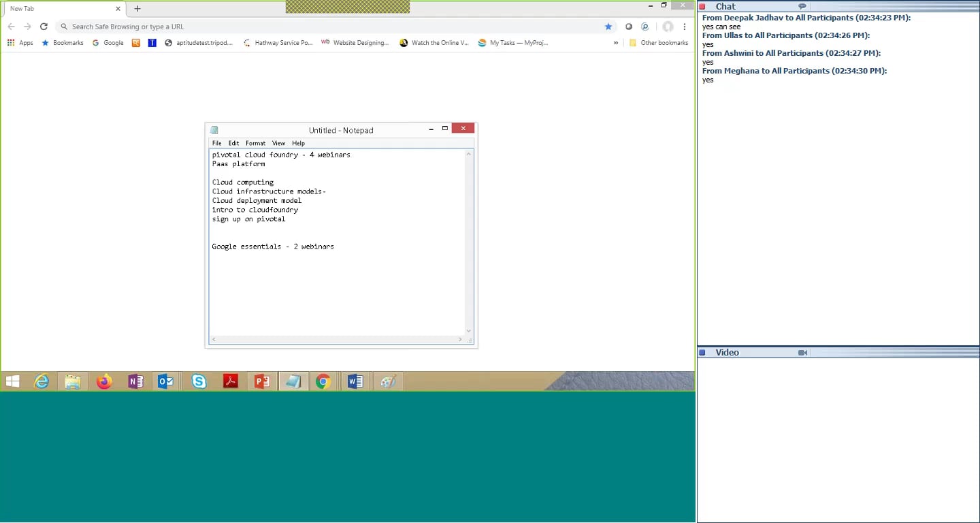Open the Watch the Online V... bookmark

click(x=434, y=43)
